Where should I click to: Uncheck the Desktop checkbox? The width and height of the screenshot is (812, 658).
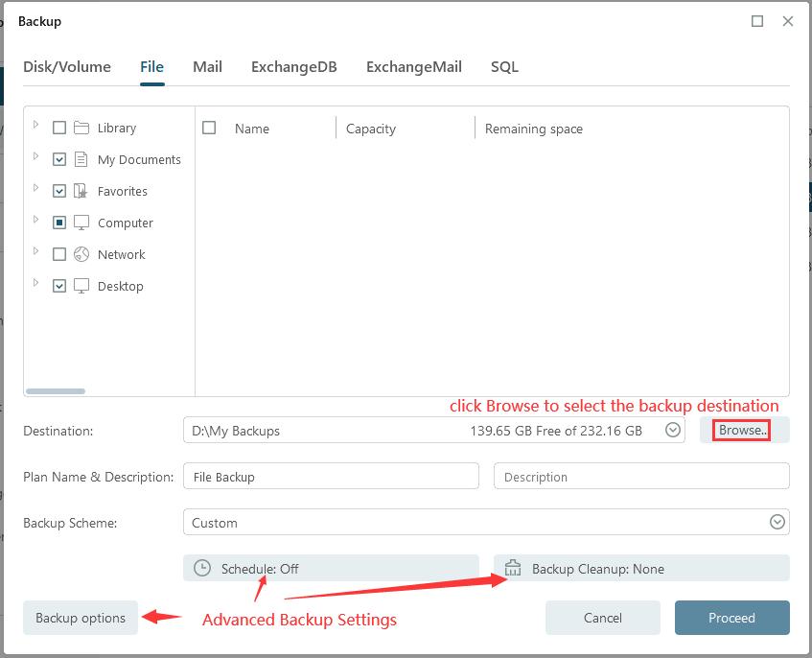pyautogui.click(x=59, y=286)
